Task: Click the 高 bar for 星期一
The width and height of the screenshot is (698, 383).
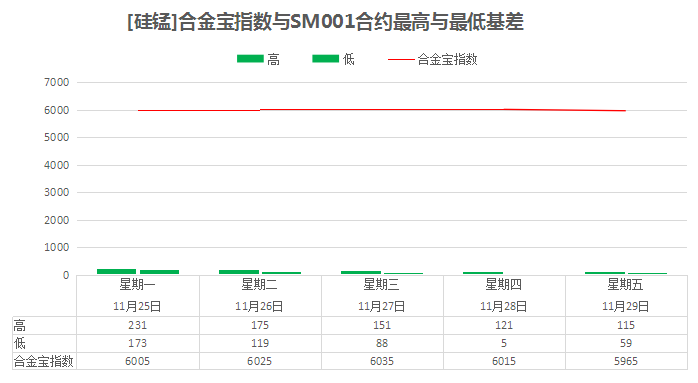Action: [116, 272]
